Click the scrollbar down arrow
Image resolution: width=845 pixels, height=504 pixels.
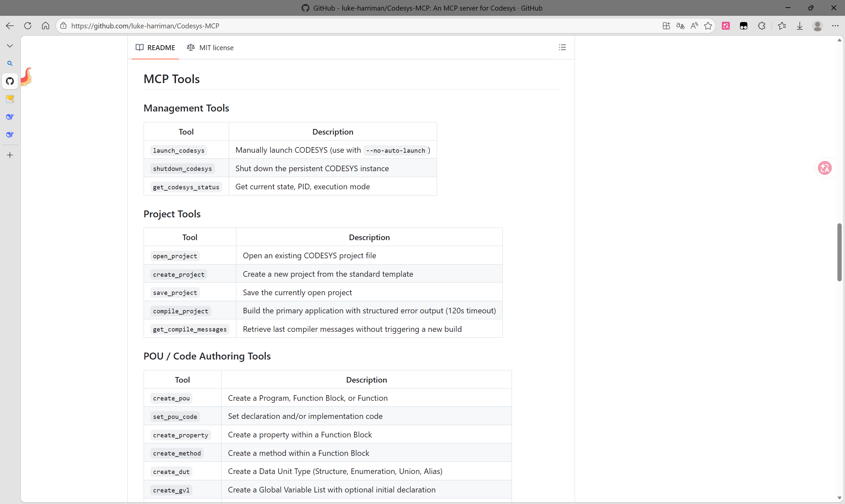click(839, 498)
